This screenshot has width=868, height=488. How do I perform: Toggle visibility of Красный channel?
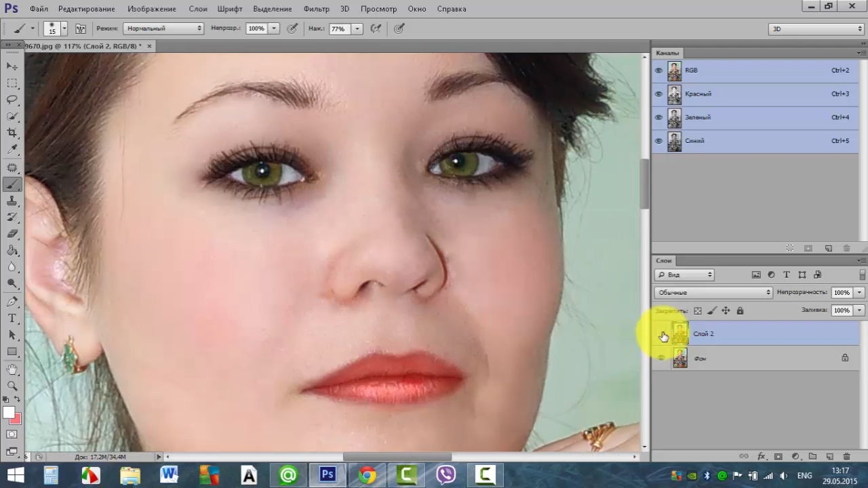(658, 94)
